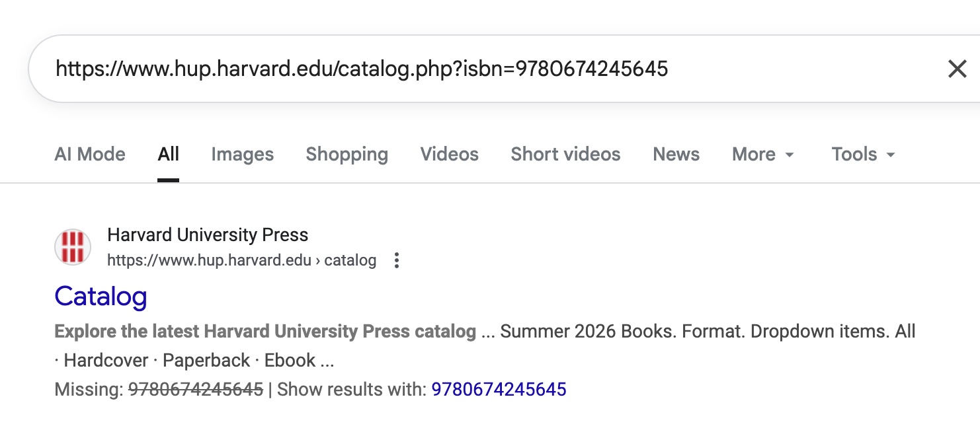Select the All results tab

pos(169,155)
